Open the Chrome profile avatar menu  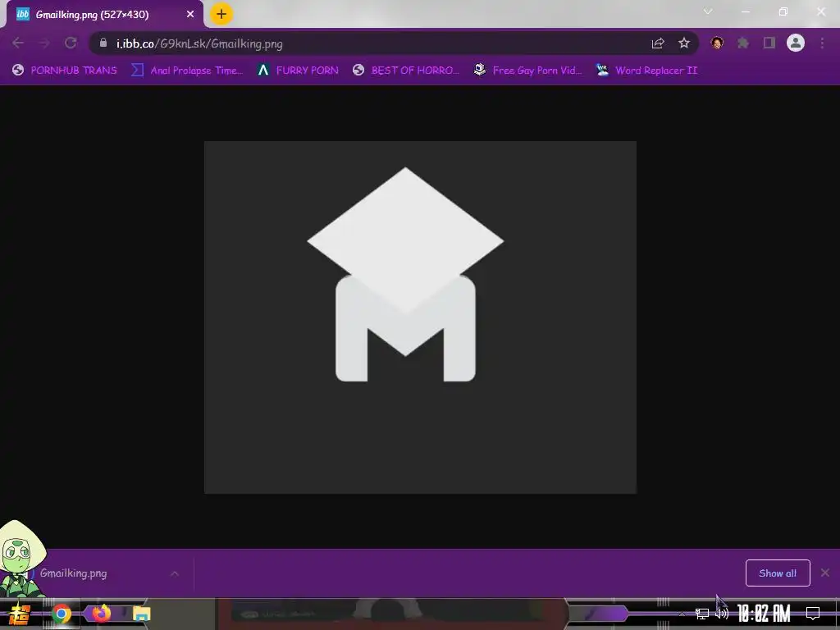point(796,43)
